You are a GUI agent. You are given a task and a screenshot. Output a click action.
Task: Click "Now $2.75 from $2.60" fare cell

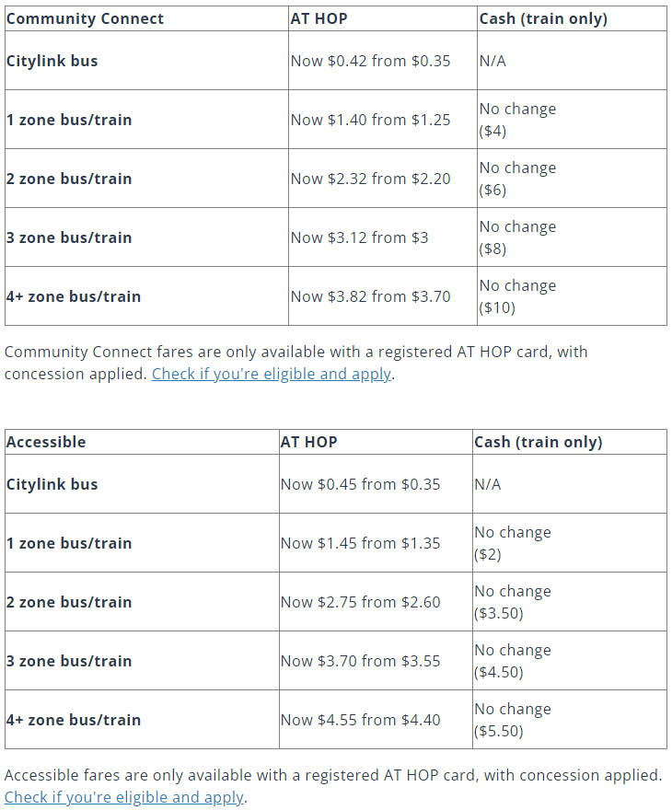tap(360, 602)
